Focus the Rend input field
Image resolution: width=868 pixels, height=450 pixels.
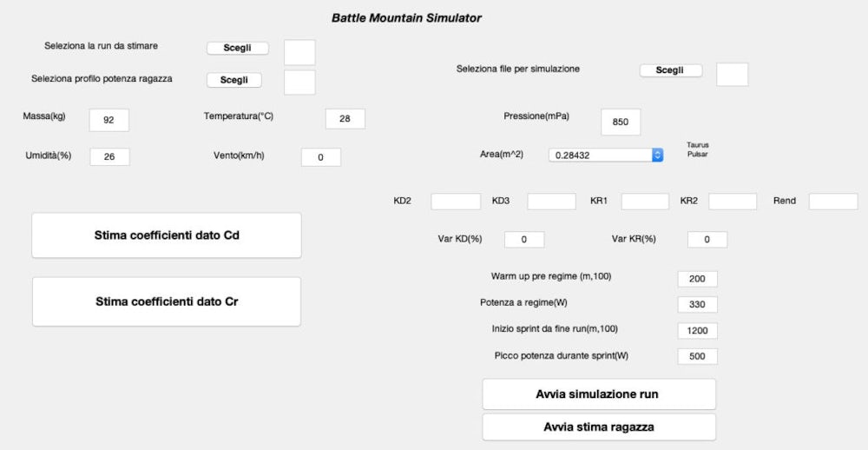pyautogui.click(x=833, y=202)
